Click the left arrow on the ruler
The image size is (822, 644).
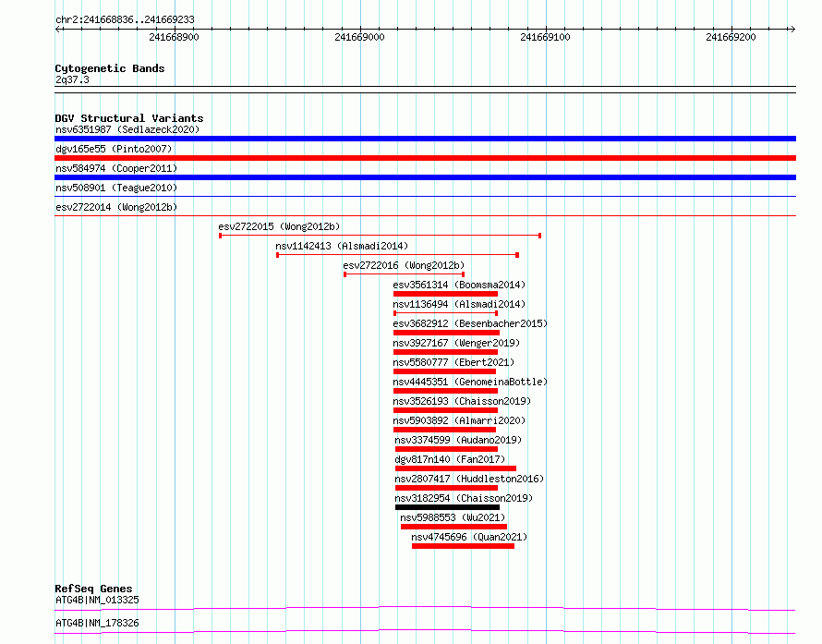[58, 30]
